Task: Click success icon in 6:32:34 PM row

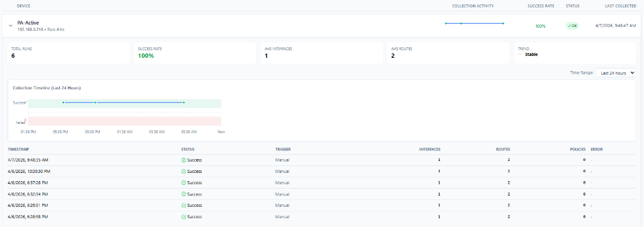Action: [x=184, y=194]
